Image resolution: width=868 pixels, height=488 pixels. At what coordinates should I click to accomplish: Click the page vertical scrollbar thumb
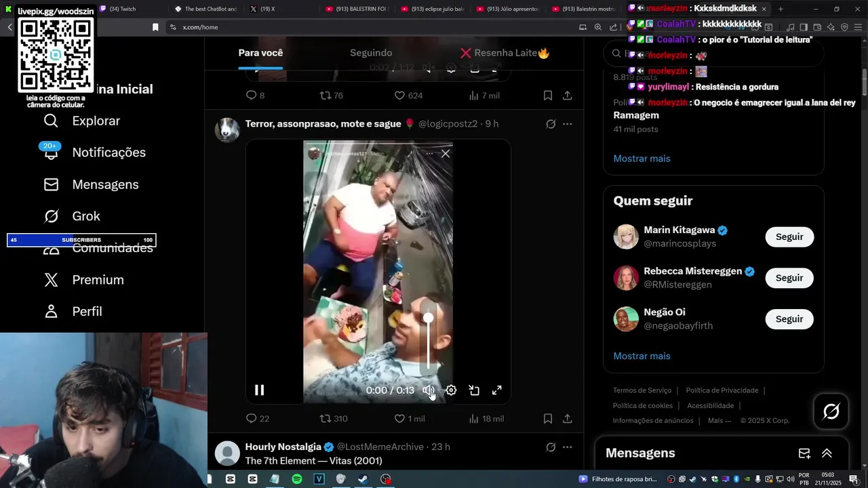click(864, 82)
